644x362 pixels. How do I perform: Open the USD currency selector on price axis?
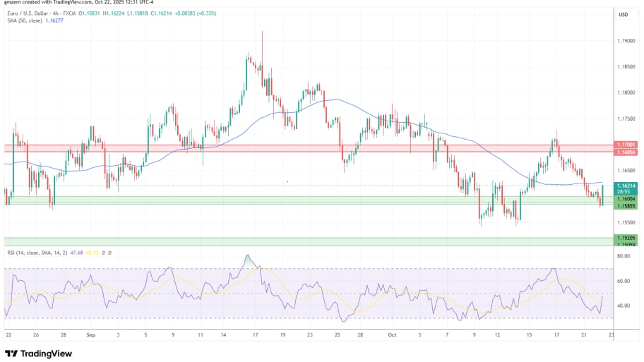tap(624, 14)
